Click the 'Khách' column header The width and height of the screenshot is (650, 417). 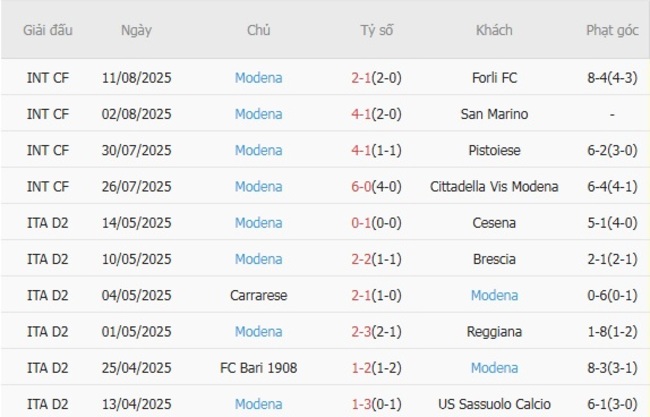tap(494, 31)
